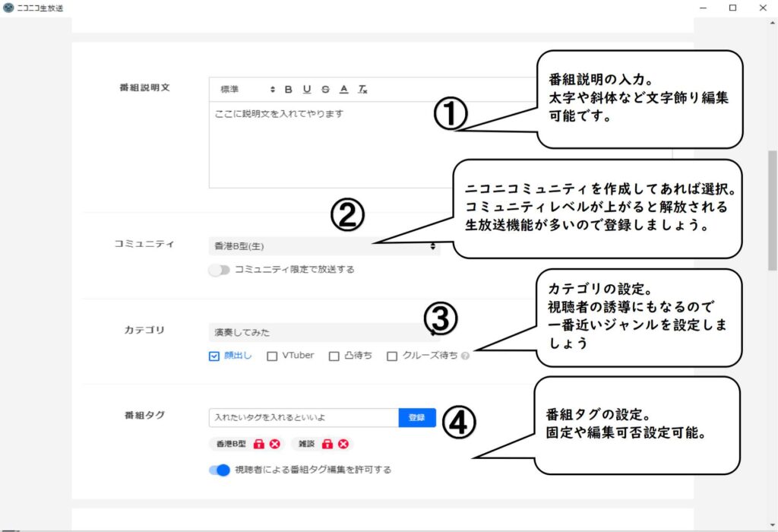Image resolution: width=778 pixels, height=532 pixels.
Task: Apply underline formatting in description toolbar
Action: [307, 90]
